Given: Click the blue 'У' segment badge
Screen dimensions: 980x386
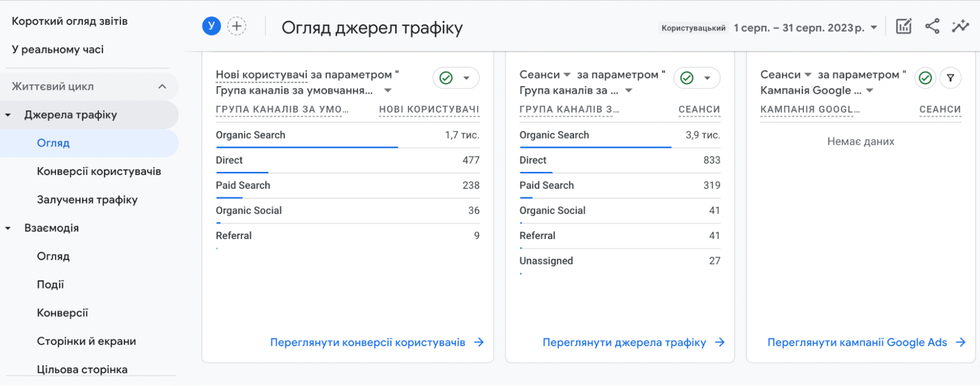Looking at the screenshot, I should click(211, 26).
